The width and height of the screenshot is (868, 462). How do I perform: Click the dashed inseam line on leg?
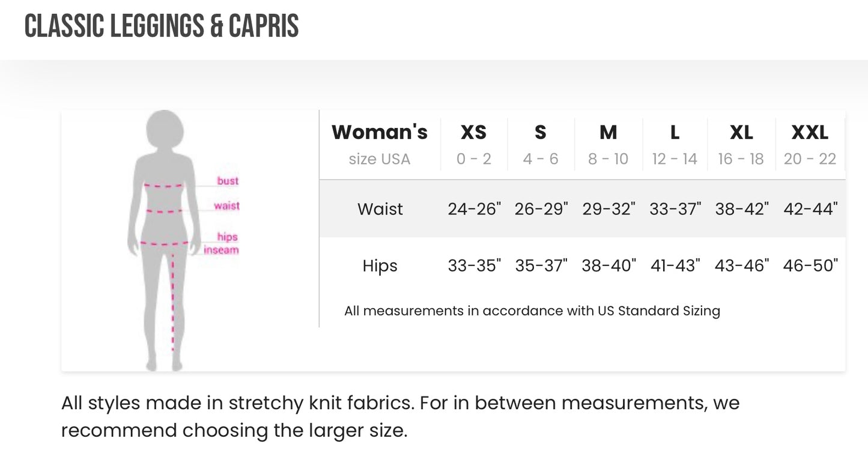pyautogui.click(x=173, y=300)
